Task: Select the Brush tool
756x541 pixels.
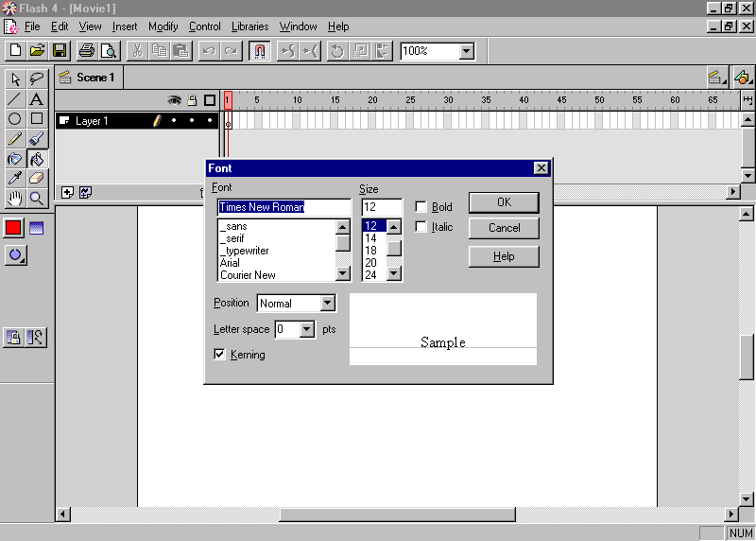Action: click(x=37, y=139)
